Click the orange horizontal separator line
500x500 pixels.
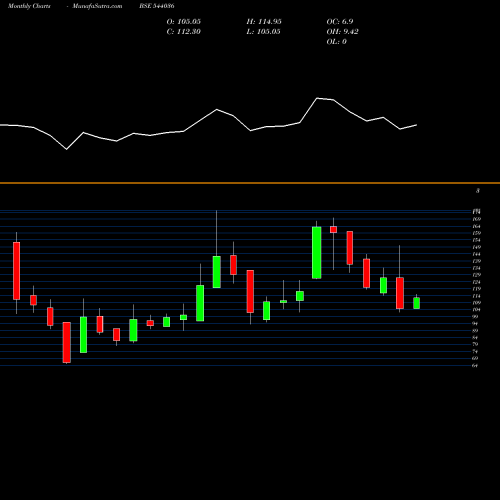250,183
